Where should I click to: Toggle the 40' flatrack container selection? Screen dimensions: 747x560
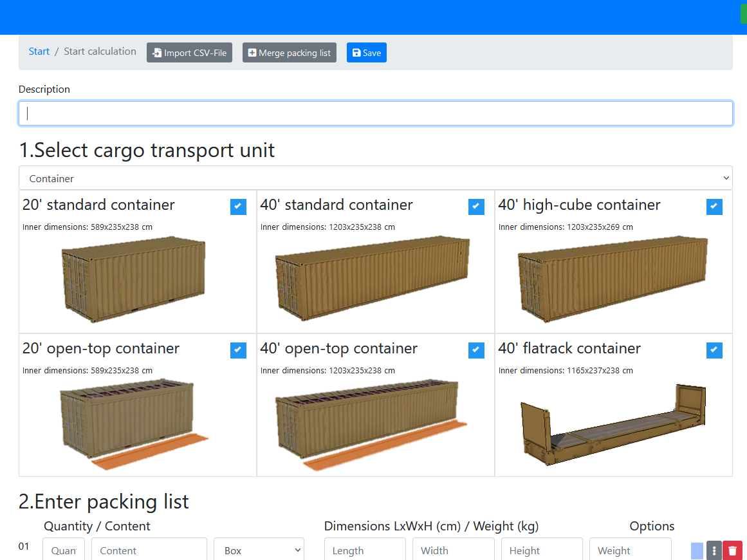(x=714, y=350)
